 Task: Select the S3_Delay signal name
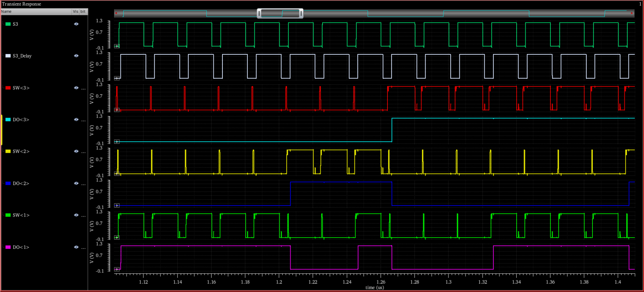22,56
